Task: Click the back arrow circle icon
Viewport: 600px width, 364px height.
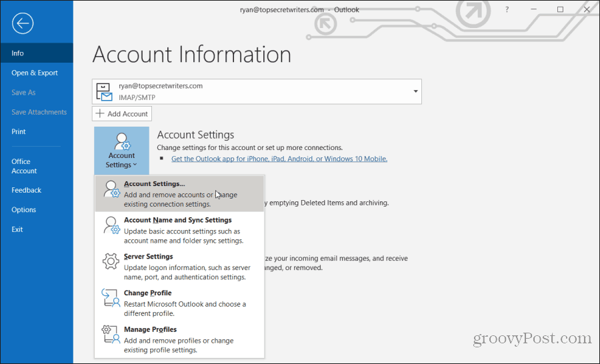Action: [23, 23]
